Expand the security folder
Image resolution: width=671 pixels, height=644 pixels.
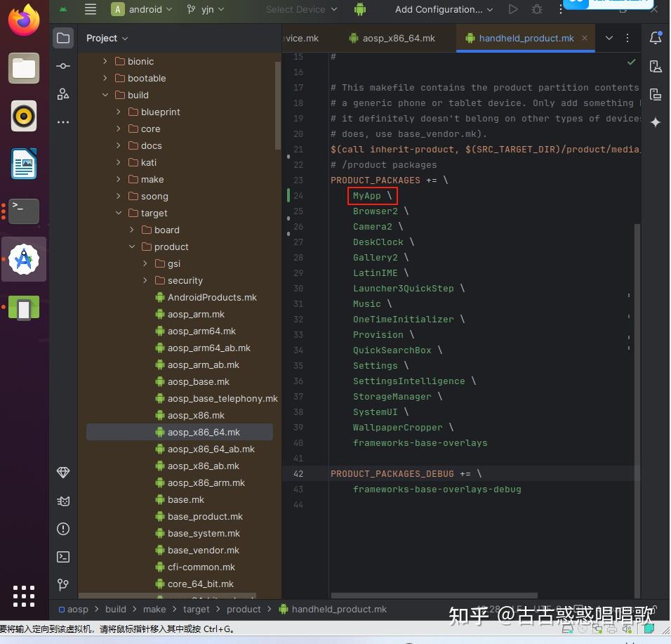[x=145, y=280]
